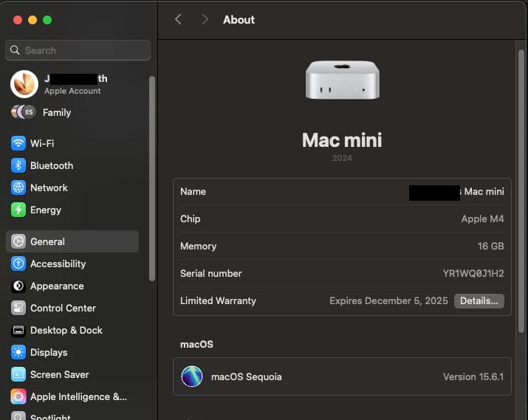Image resolution: width=528 pixels, height=420 pixels.
Task: Click the Details... warranty button
Action: (479, 301)
